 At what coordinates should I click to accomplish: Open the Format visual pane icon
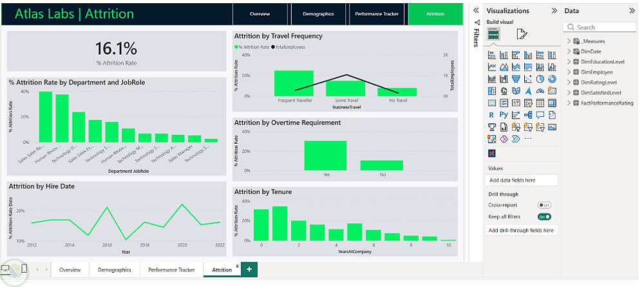click(522, 34)
